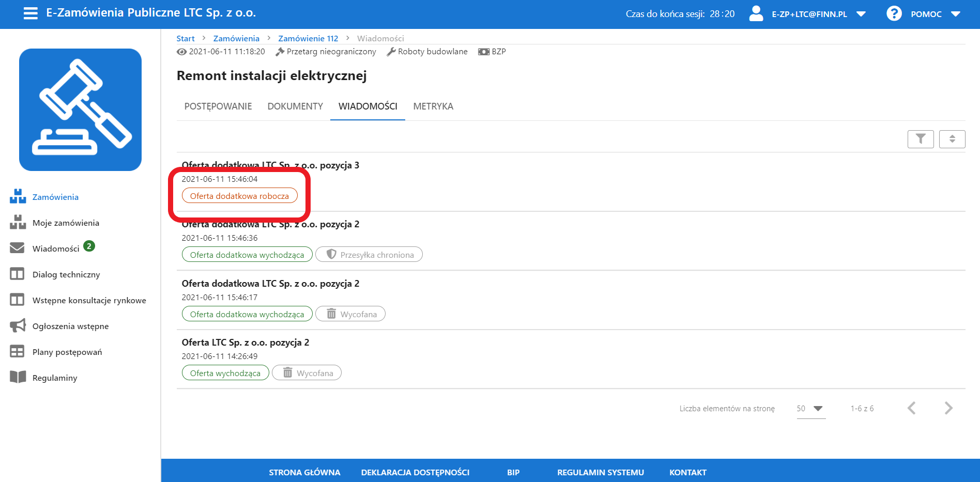Open the hamburger menu icon
This screenshot has width=980, height=482.
coord(30,13)
